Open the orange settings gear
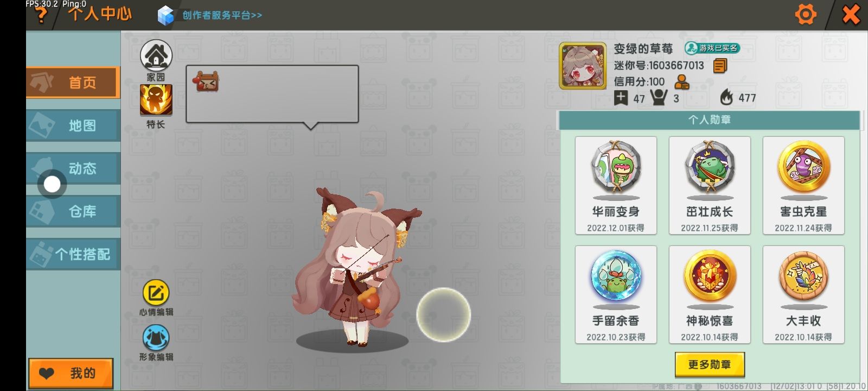This screenshot has height=391, width=868. (806, 15)
